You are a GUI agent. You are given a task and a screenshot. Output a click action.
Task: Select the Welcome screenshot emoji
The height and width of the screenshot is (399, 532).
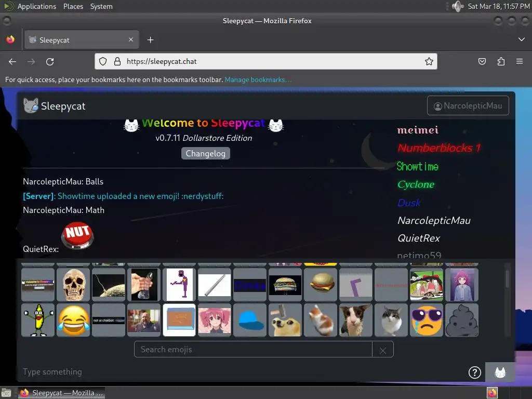38,285
